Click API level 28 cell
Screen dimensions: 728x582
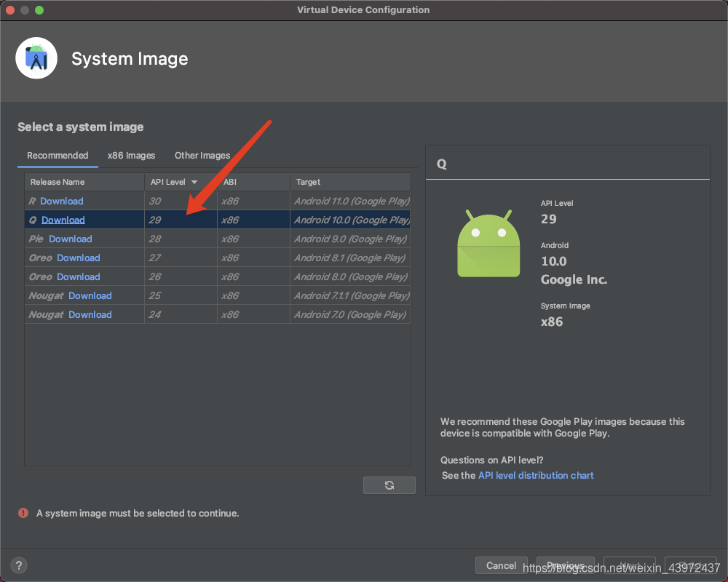(x=181, y=239)
